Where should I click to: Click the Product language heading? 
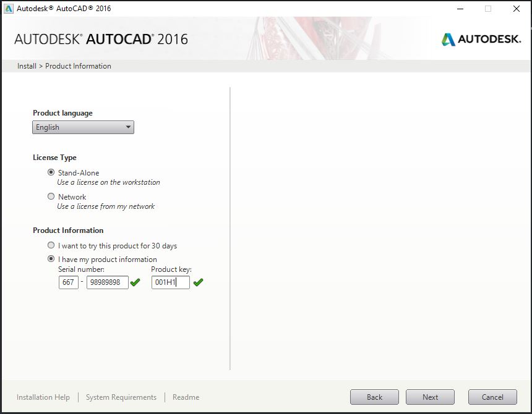pyautogui.click(x=62, y=113)
